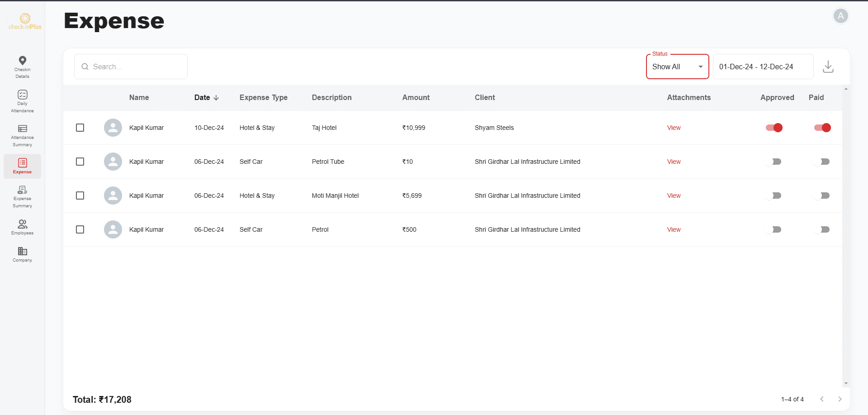Open the Employees section
The width and height of the screenshot is (868, 415).
point(22,227)
